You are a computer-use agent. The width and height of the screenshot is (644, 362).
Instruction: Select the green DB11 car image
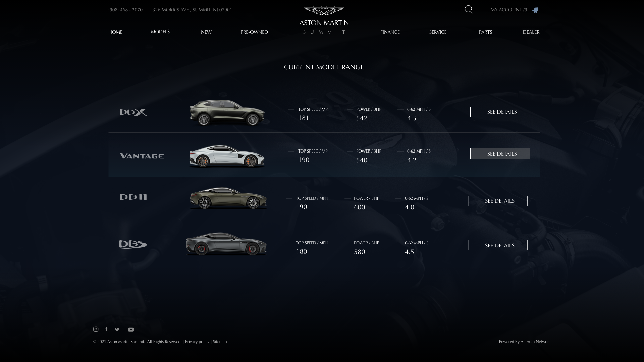[228, 198]
